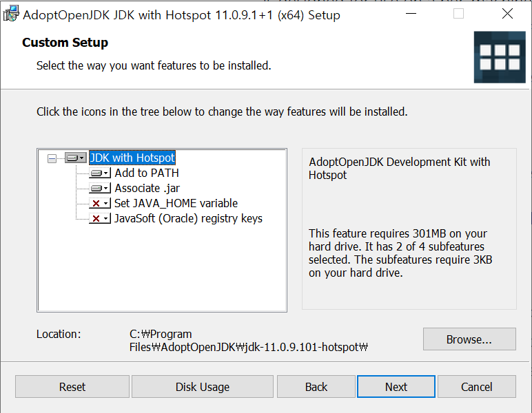Image resolution: width=532 pixels, height=413 pixels.
Task: Minimize the setup window
Action: coord(411,14)
